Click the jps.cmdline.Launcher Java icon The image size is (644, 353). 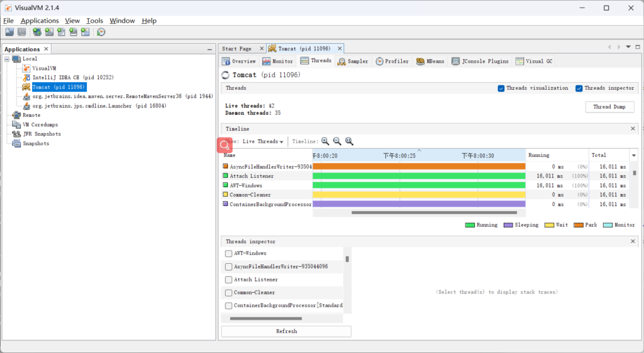point(26,106)
